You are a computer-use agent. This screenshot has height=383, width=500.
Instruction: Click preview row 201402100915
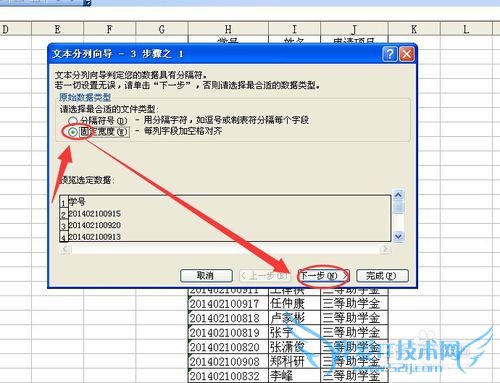tap(94, 214)
